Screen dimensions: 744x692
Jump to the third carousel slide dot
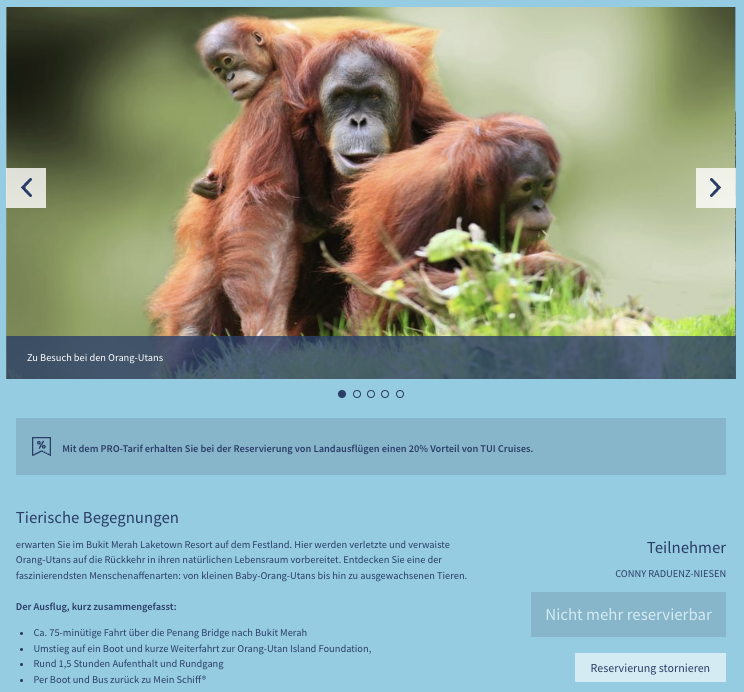click(x=371, y=394)
